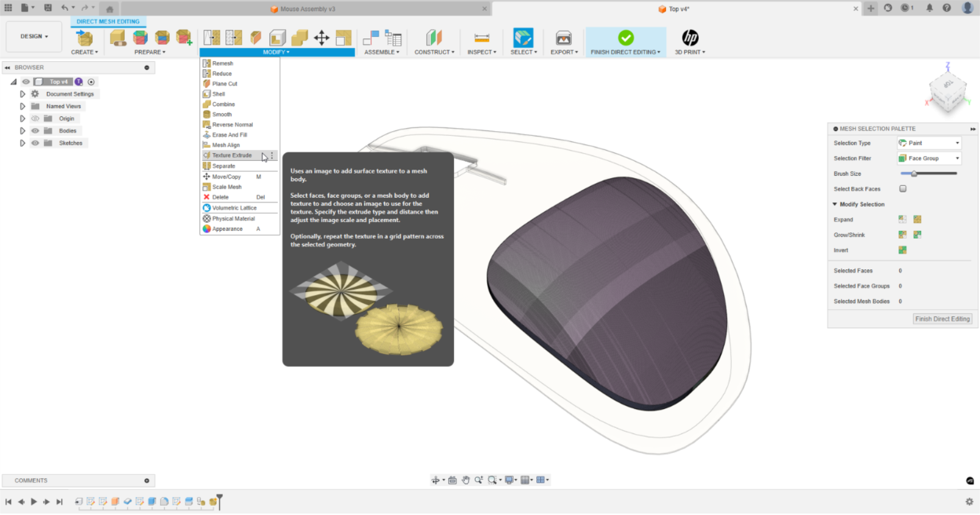This screenshot has height=515, width=980.
Task: Choose Erase And Fill menu entry
Action: tap(240, 135)
